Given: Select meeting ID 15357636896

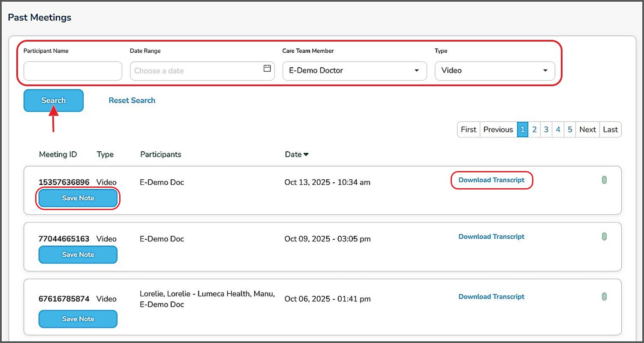Looking at the screenshot, I should (x=64, y=182).
